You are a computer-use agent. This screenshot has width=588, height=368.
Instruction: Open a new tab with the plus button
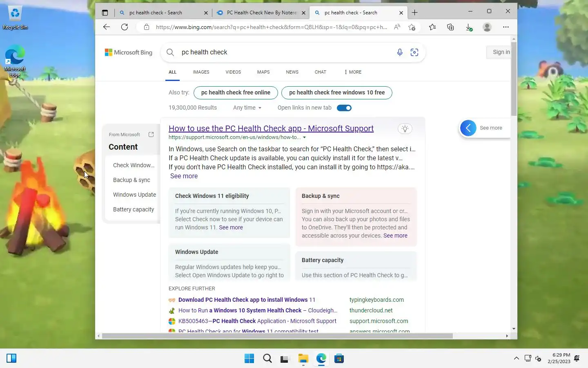pos(415,13)
